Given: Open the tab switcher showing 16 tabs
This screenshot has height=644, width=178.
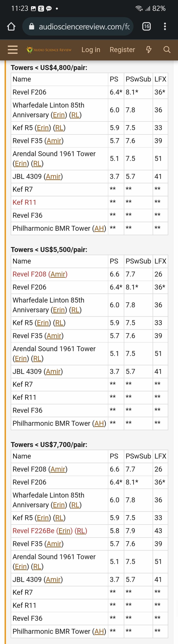Looking at the screenshot, I should pyautogui.click(x=147, y=27).
